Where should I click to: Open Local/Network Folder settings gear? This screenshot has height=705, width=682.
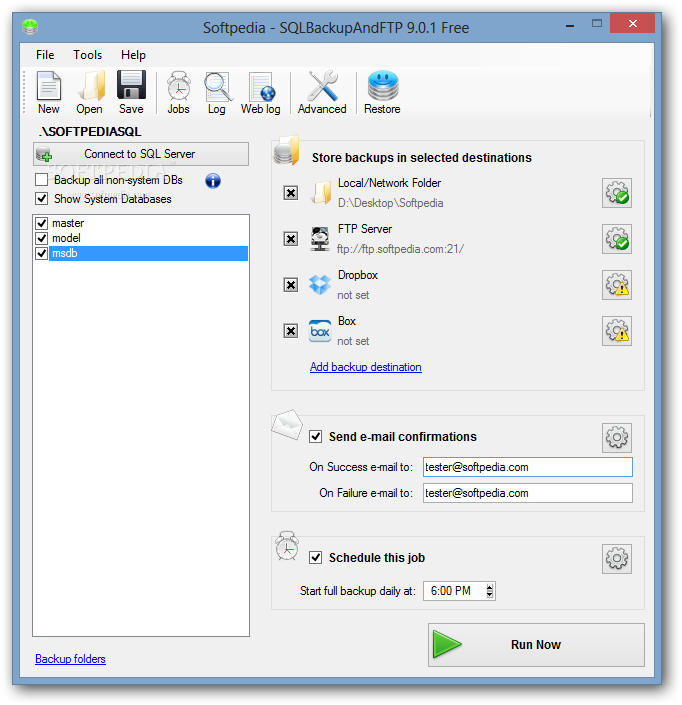click(617, 193)
